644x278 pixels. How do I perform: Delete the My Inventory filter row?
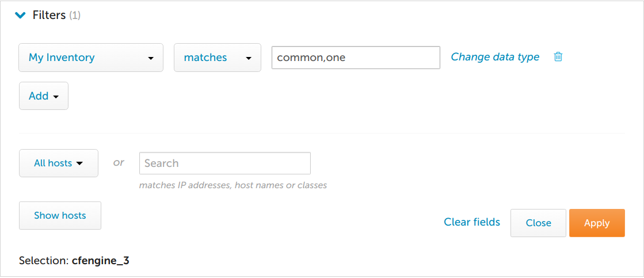tap(558, 57)
